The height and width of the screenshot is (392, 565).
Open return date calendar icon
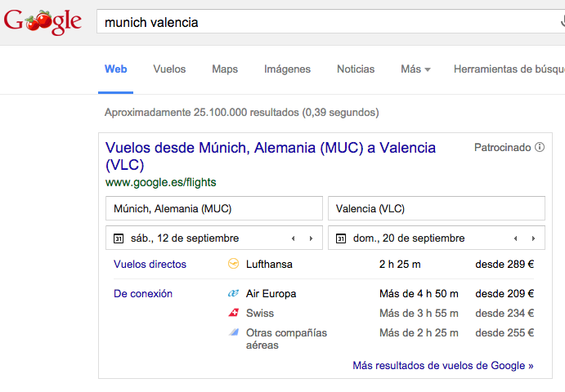341,238
